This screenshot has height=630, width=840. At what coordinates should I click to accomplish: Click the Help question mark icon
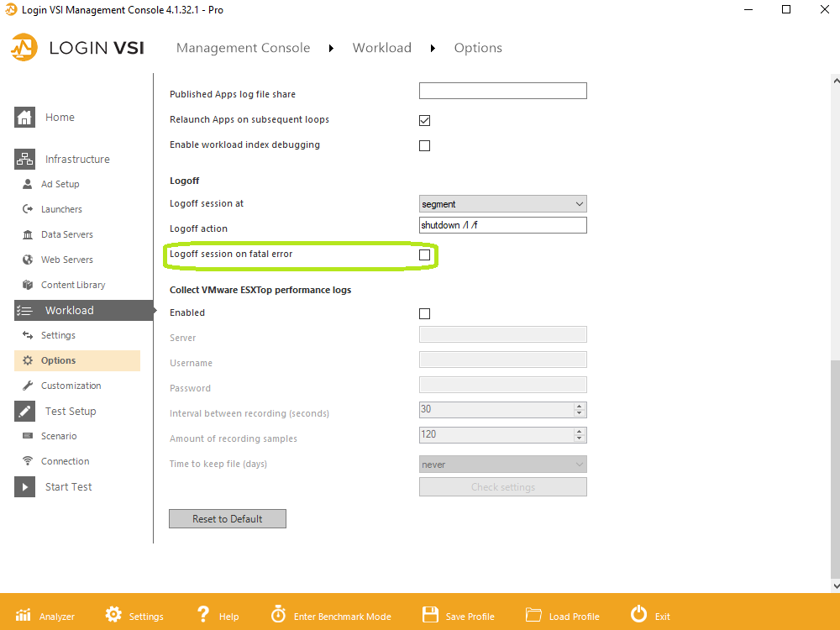[203, 614]
